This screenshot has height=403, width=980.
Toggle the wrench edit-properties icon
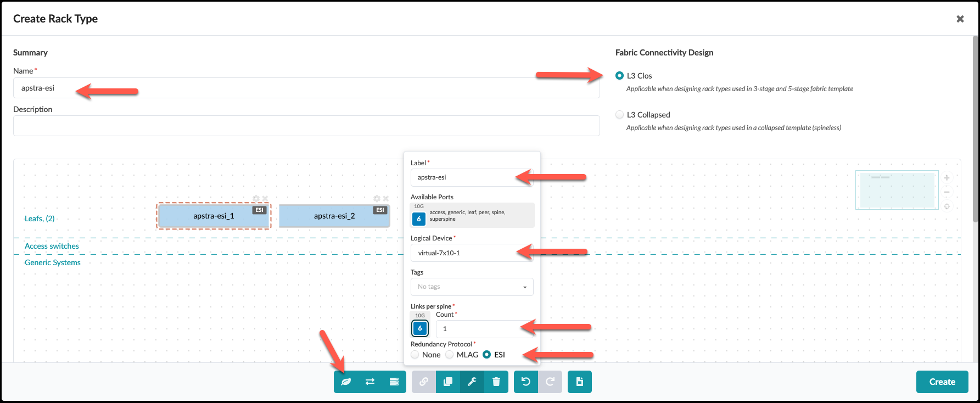pyautogui.click(x=472, y=382)
